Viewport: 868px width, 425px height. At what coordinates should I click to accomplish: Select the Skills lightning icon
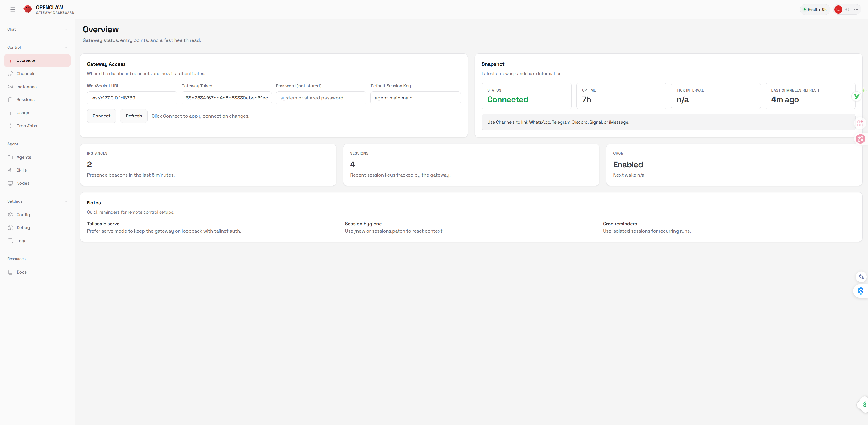10,170
